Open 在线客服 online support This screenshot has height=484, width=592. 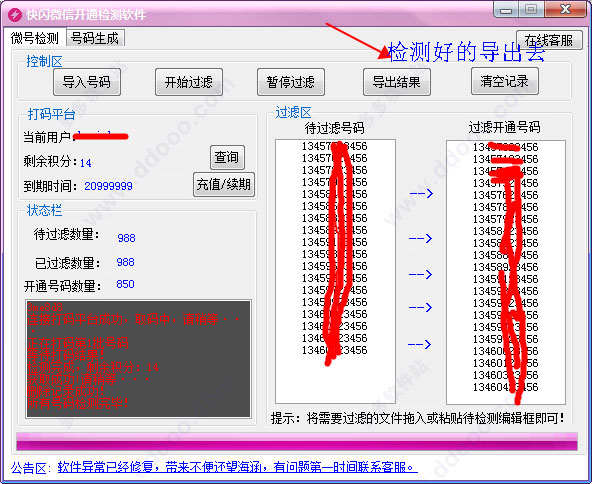pyautogui.click(x=549, y=40)
